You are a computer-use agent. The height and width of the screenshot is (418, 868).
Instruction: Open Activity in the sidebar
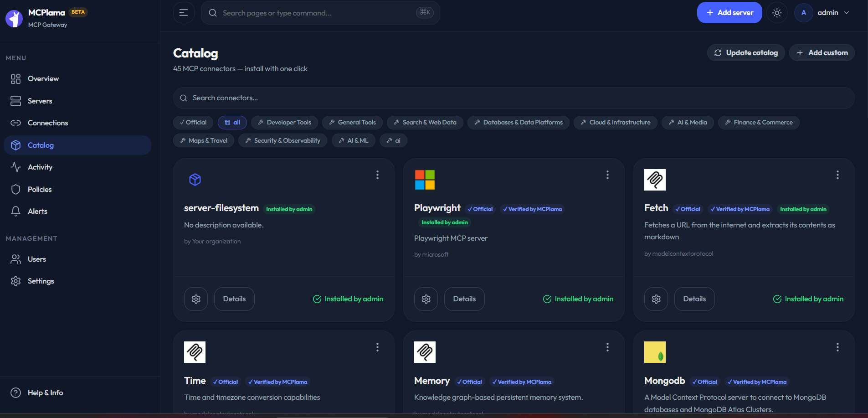tap(77, 167)
